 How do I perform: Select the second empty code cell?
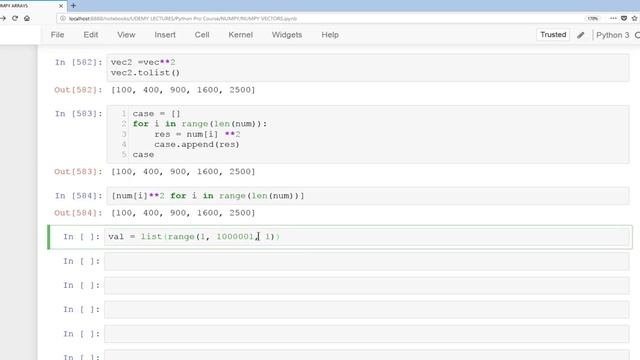[x=366, y=285]
